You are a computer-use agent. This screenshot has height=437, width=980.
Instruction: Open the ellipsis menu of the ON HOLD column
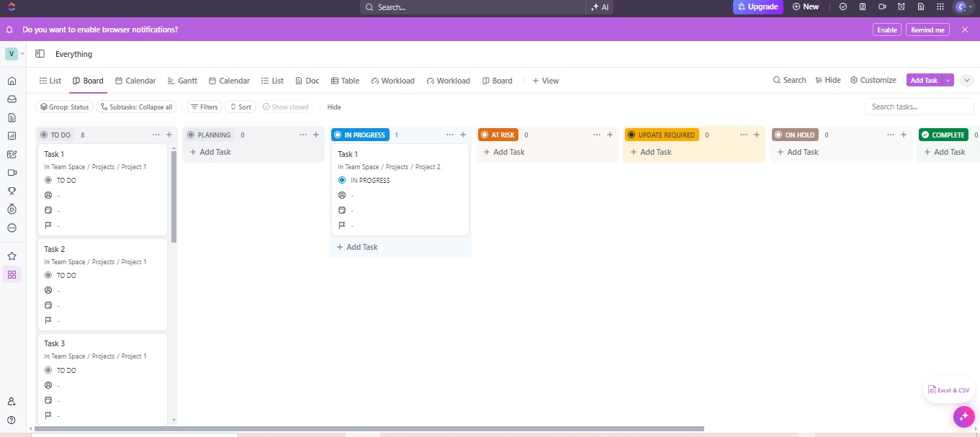[x=891, y=135]
